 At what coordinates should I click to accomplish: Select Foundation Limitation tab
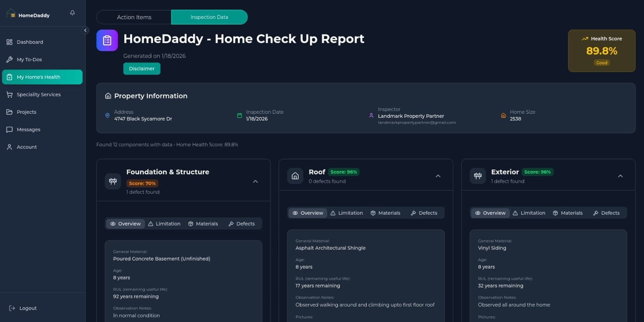coord(164,224)
